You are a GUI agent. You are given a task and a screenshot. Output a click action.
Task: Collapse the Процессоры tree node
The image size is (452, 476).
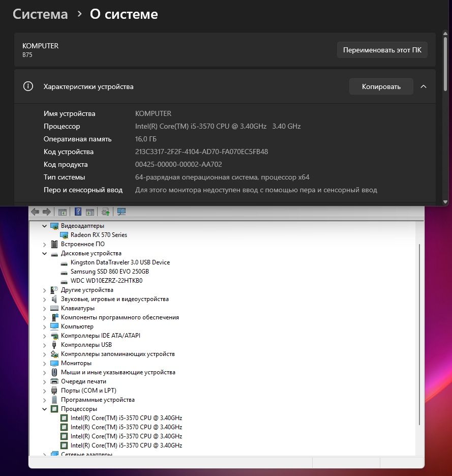45,409
